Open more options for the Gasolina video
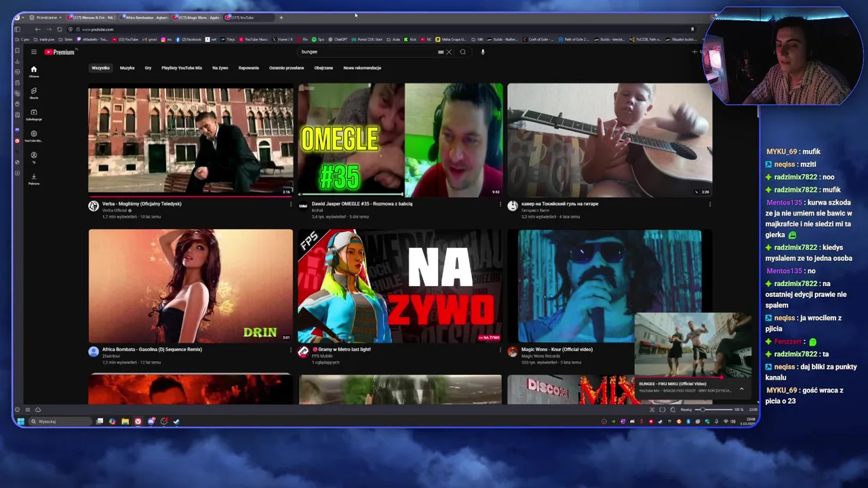This screenshot has height=488, width=868. click(x=291, y=350)
